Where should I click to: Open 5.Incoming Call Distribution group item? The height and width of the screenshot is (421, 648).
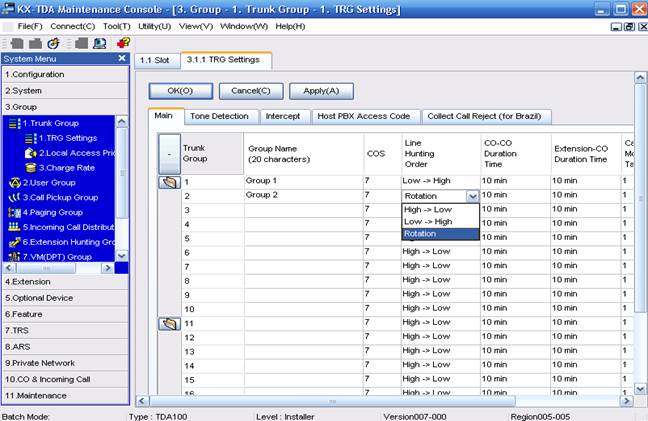tap(61, 227)
